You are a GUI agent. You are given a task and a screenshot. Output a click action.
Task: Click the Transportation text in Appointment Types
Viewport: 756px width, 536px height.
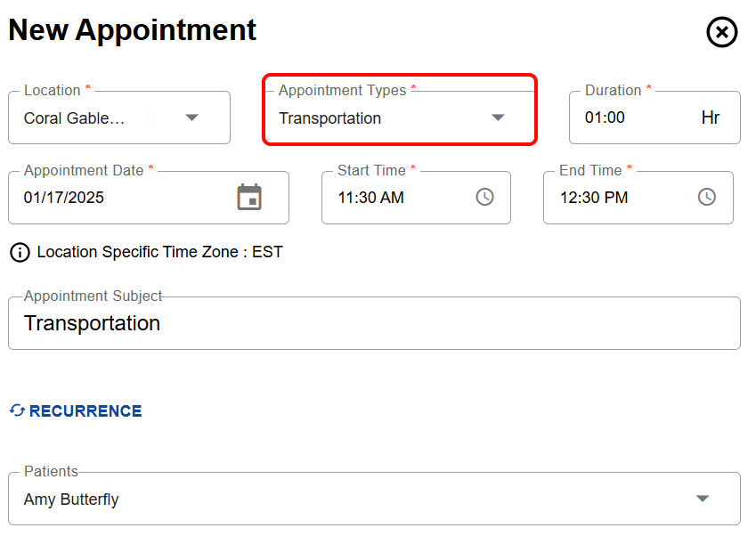click(331, 118)
